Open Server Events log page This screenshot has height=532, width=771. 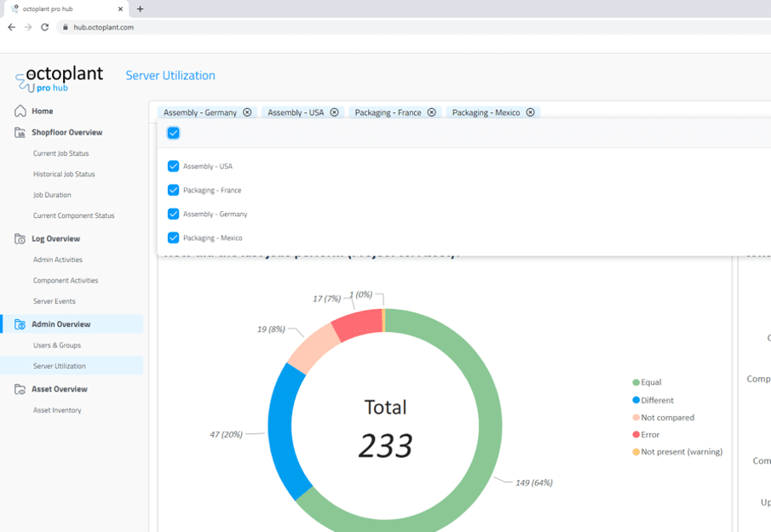[x=55, y=301]
